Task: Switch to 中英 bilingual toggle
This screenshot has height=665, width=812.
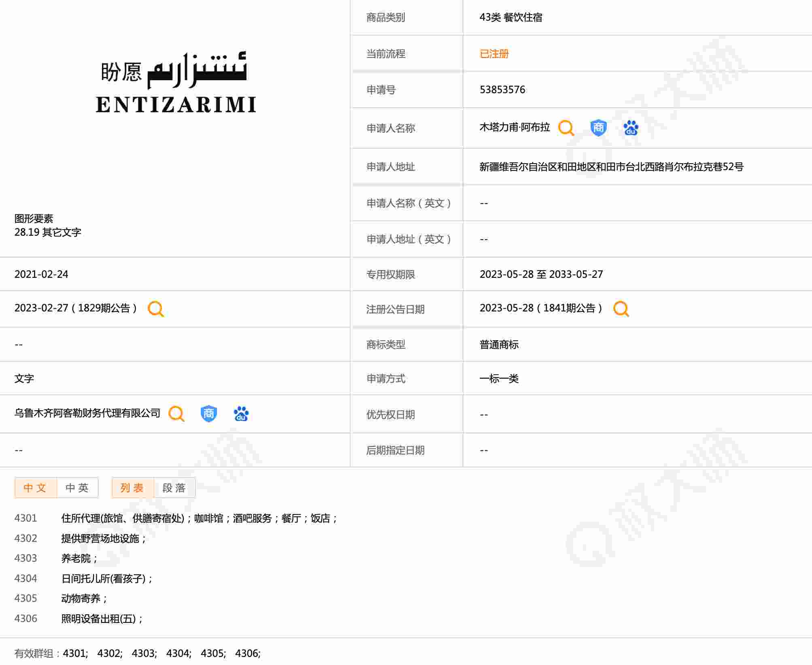Action: click(x=77, y=488)
